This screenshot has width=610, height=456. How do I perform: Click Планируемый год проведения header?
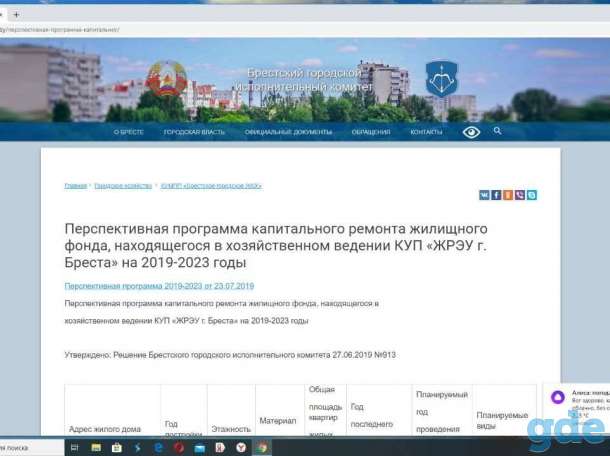point(442,412)
